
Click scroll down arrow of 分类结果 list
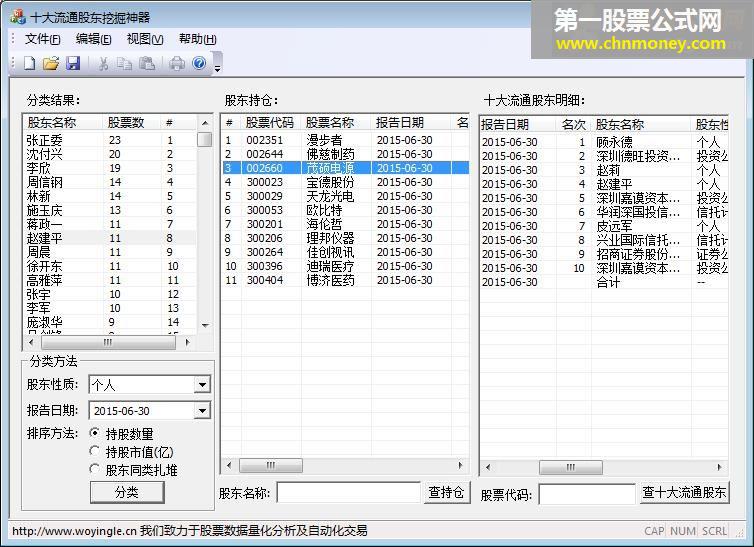coord(205,325)
